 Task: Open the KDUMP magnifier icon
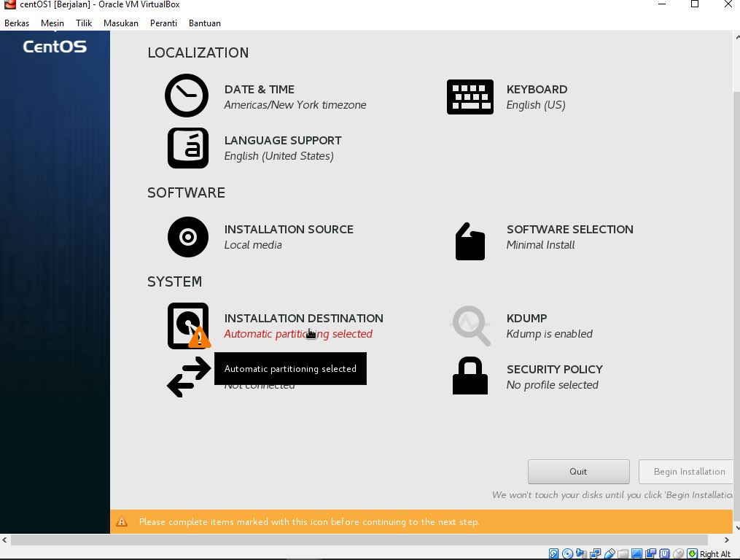(470, 325)
